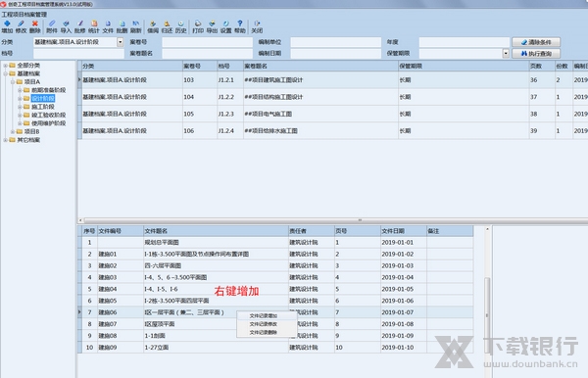
Task: Expand the 全部分类 tree node
Action: [5, 66]
